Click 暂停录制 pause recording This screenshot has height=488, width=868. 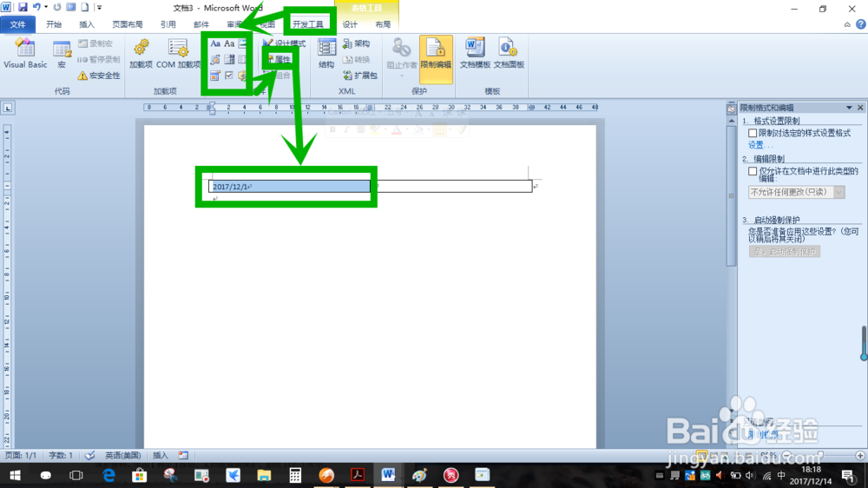(x=99, y=59)
